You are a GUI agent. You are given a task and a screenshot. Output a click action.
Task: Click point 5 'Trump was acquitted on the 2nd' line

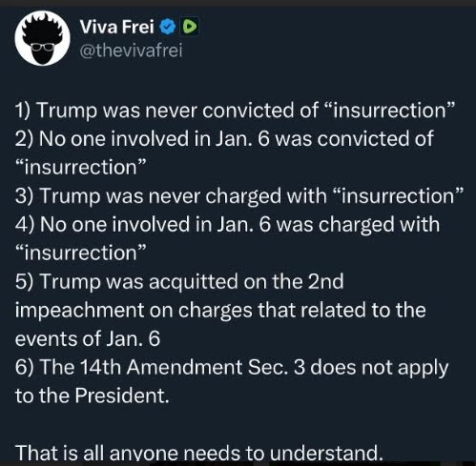(179, 282)
